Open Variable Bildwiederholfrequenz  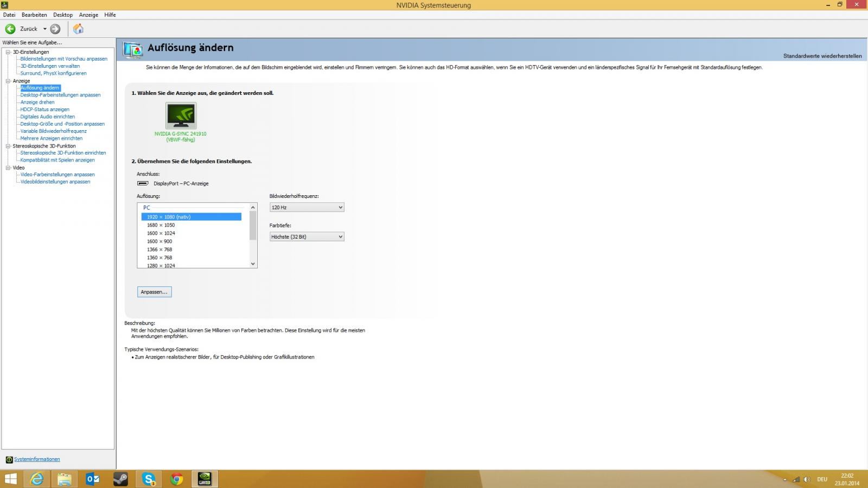coord(53,131)
